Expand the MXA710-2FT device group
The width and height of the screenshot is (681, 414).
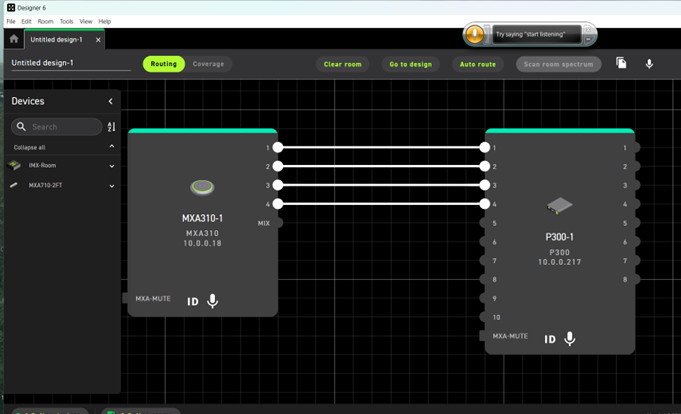(112, 186)
